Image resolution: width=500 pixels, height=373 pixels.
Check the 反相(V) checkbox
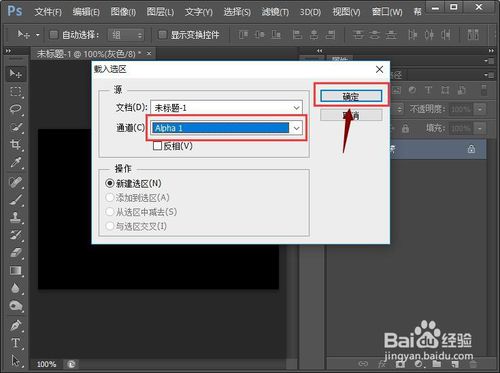[x=157, y=146]
